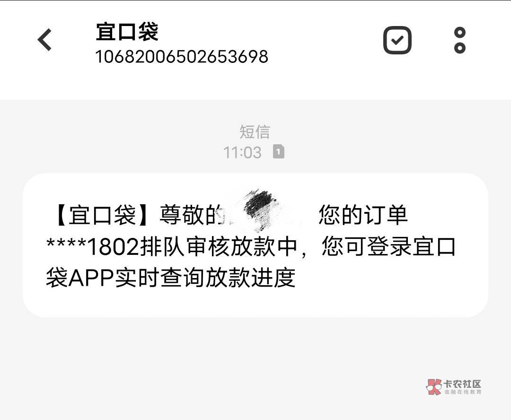
Task: Tap the SIM 1 card indicator icon
Action: click(x=278, y=151)
